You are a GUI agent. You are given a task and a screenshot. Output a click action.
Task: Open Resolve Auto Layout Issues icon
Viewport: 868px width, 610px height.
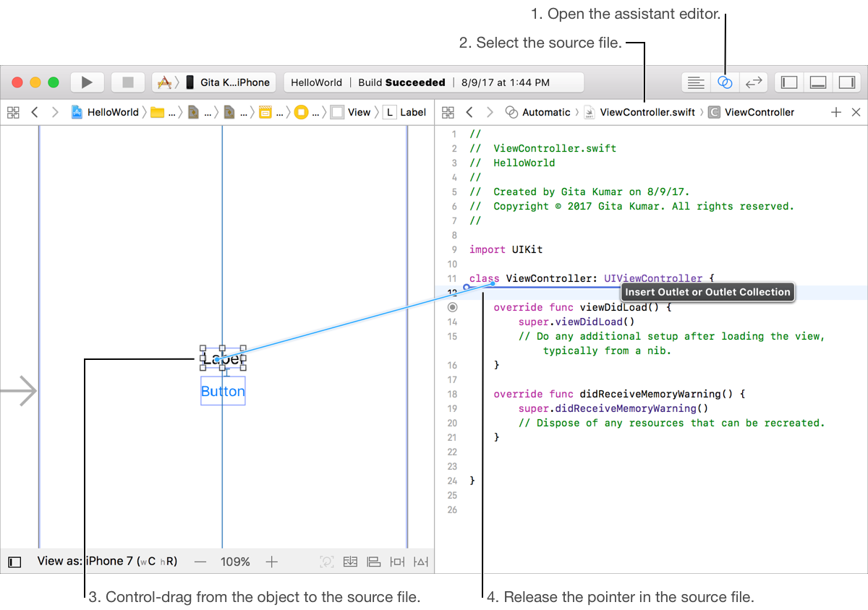[421, 562]
